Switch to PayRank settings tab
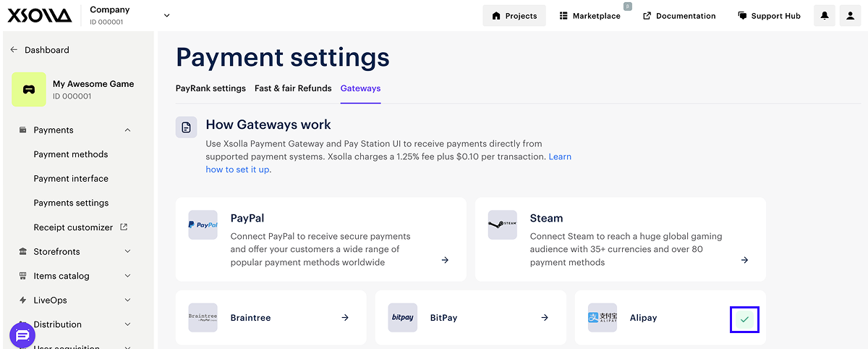Image resolution: width=868 pixels, height=349 pixels. (210, 88)
